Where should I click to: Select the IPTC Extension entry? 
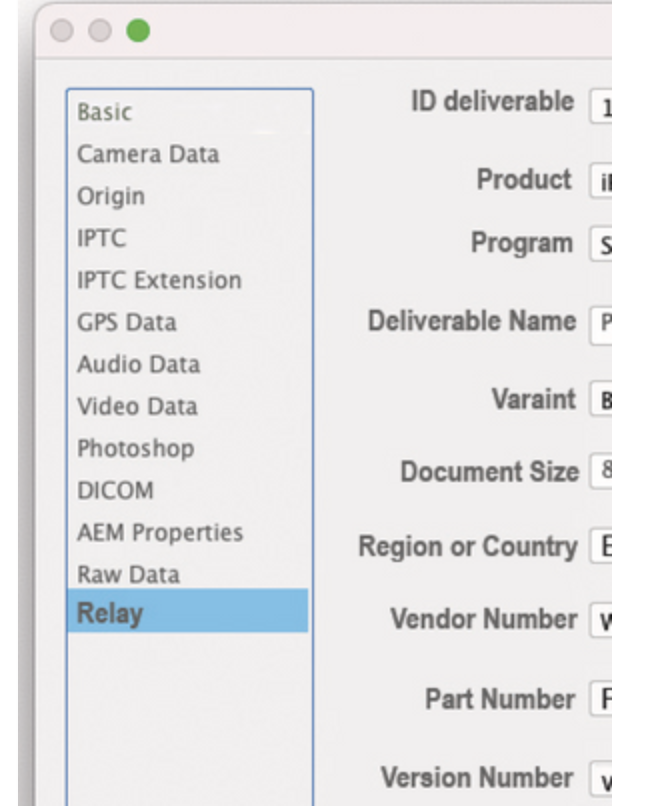coord(159,280)
